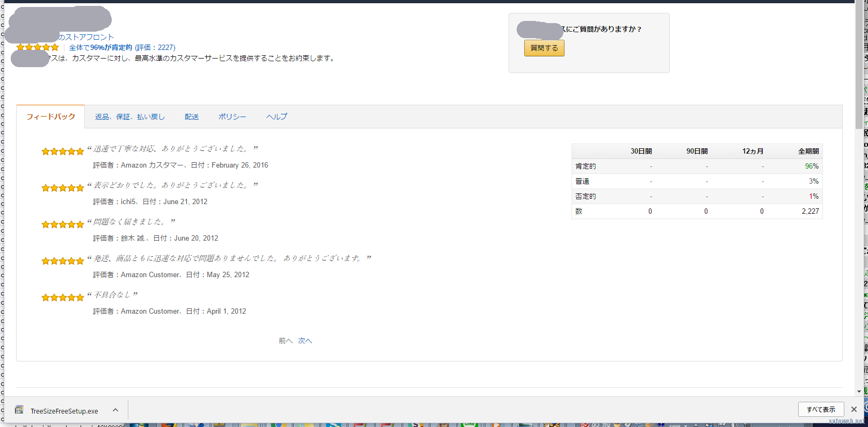The height and width of the screenshot is (427, 868).
Task: Click reviewer line ichi5 June 21, 2012
Action: tap(150, 201)
